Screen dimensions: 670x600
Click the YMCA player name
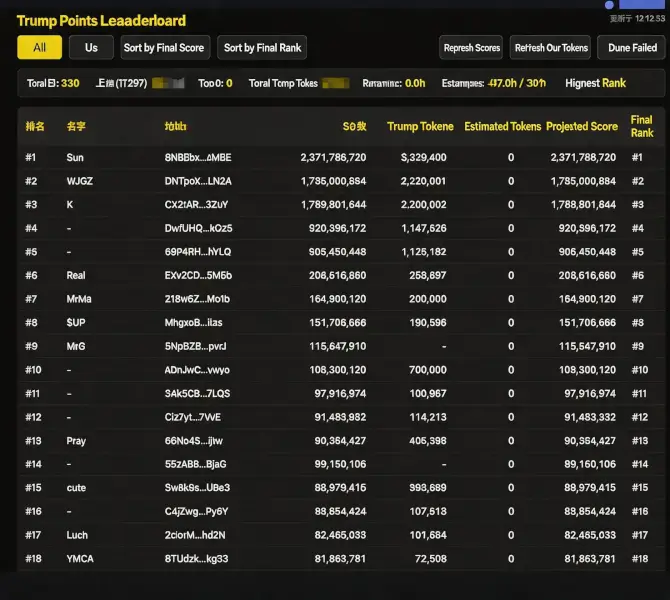80,558
